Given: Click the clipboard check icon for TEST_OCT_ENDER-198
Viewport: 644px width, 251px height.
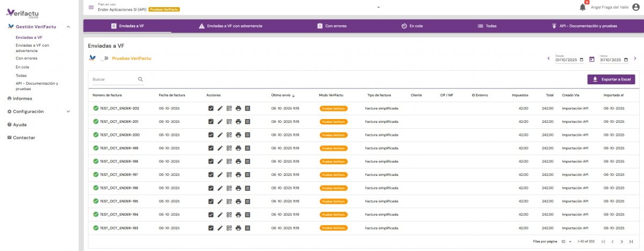Looking at the screenshot, I should tap(211, 161).
